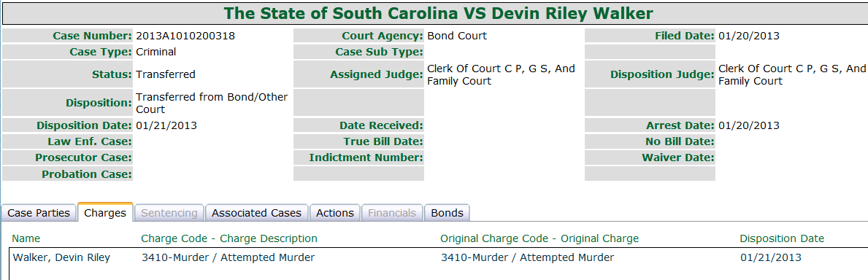868x280 pixels.
Task: Click the Original Charge Code column header
Action: 539,238
